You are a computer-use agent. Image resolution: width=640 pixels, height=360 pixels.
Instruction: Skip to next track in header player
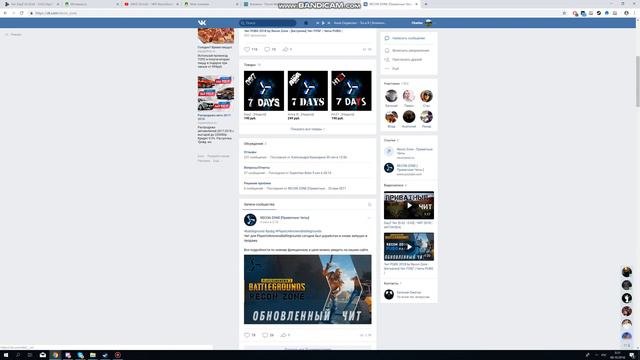329,23
